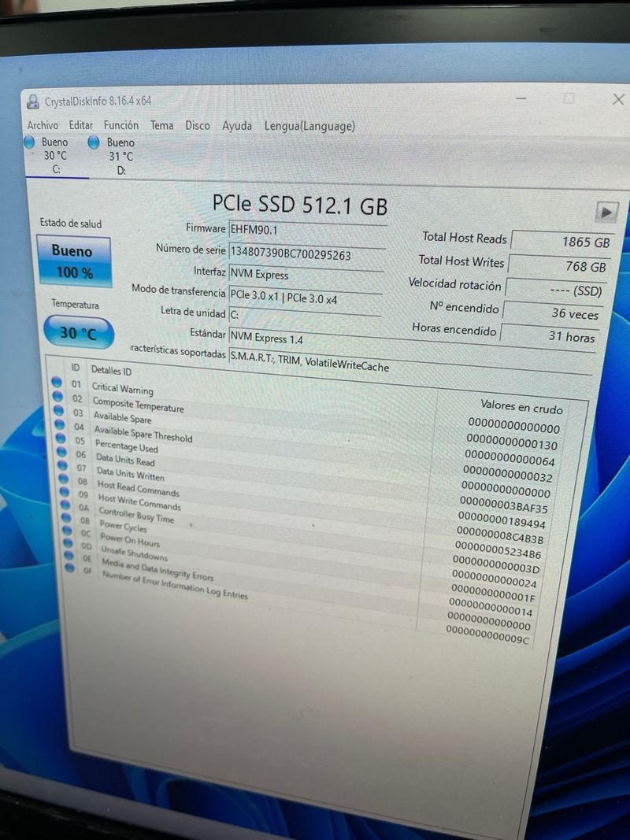Click the Total Host Writes value 768 GB
Viewport: 630px width, 840px height.
pos(559,266)
